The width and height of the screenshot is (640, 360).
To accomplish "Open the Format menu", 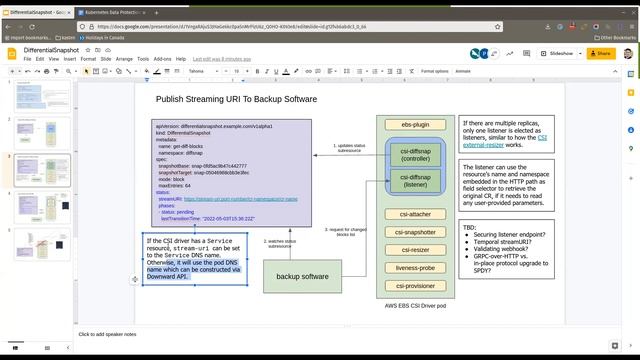I will (x=88, y=59).
